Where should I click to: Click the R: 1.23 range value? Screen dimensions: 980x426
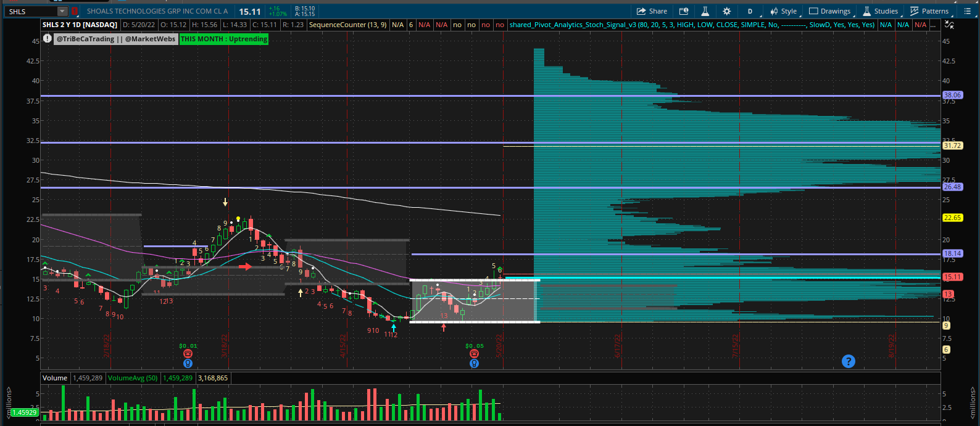point(293,25)
